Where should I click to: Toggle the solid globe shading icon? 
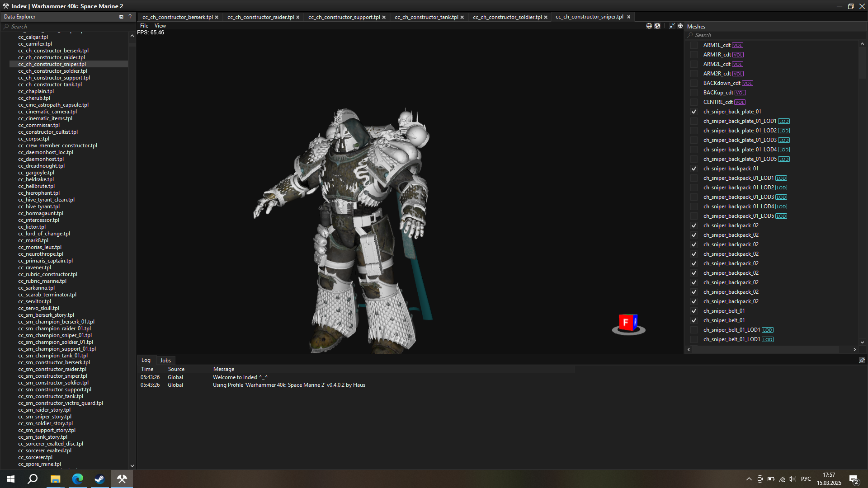(657, 26)
